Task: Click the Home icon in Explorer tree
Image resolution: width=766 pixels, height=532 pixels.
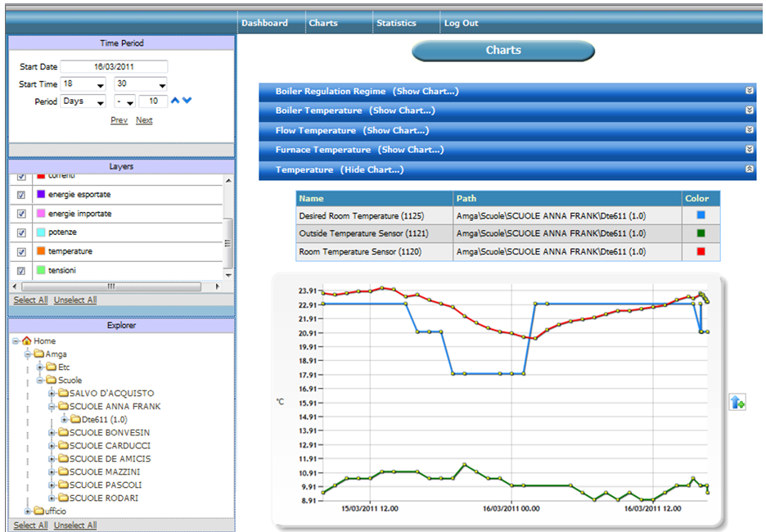Action: pyautogui.click(x=27, y=341)
